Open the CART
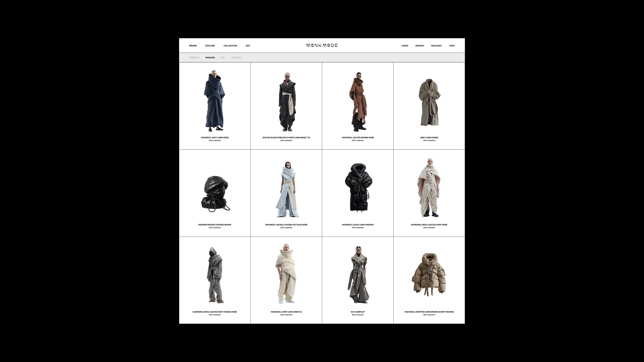The width and height of the screenshot is (644, 362). pos(452,46)
